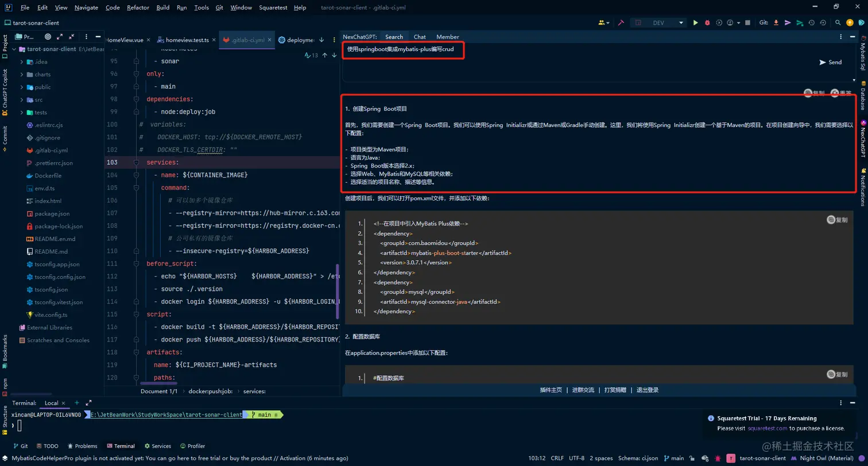Viewport: 868px width, 466px height.
Task: Expand the charts folder
Action: [22, 75]
